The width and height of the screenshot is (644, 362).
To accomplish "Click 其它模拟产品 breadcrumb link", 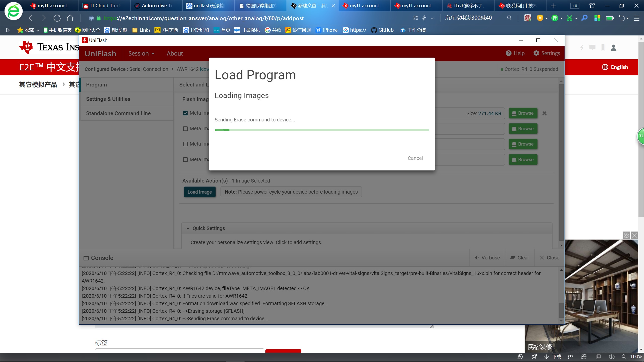I will point(38,85).
